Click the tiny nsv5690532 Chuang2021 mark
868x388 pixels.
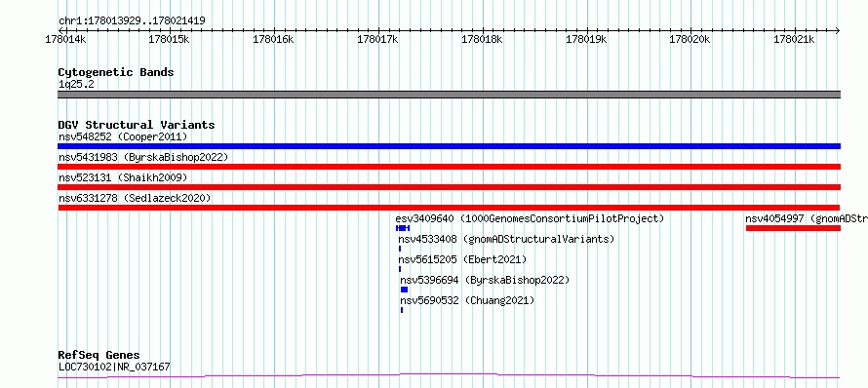pyautogui.click(x=402, y=310)
